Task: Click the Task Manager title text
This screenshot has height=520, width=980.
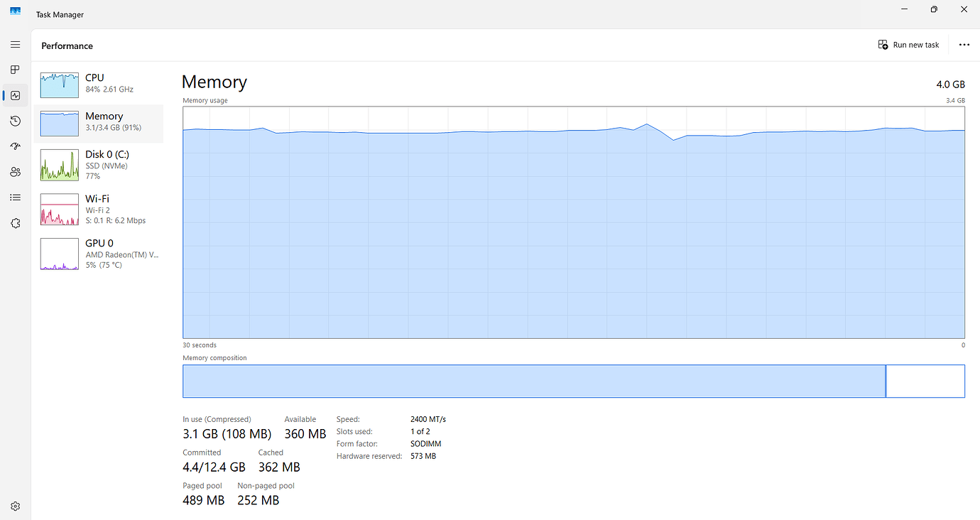Action: pos(60,14)
